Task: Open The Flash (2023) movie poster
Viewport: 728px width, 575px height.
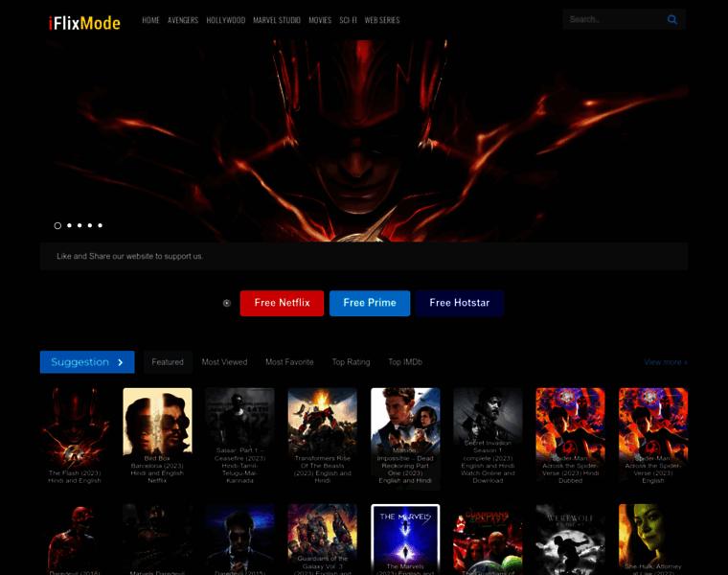Action: [x=75, y=437]
